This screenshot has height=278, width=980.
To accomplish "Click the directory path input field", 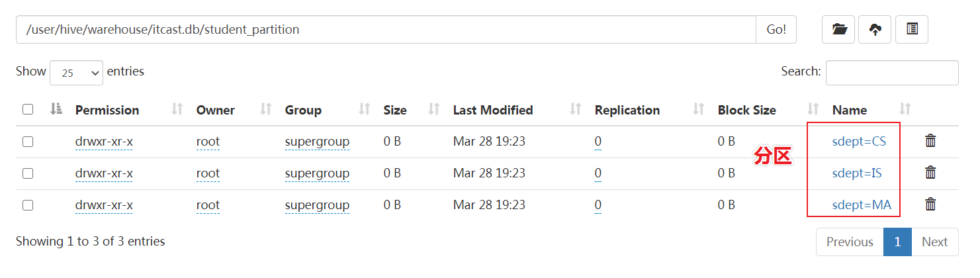I will [x=386, y=30].
